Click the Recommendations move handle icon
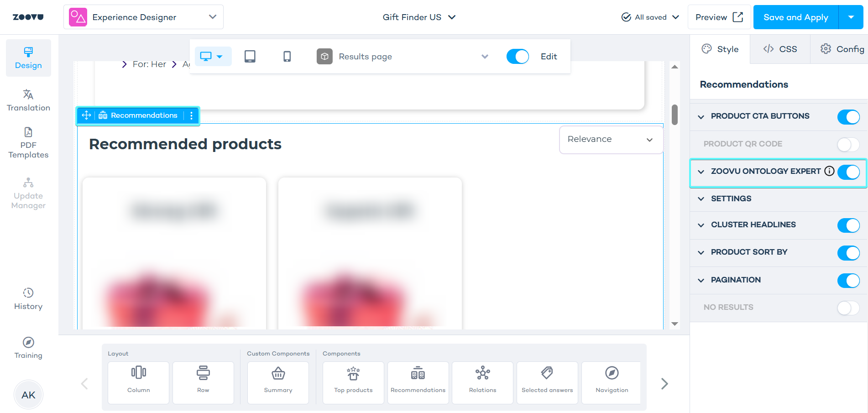The height and width of the screenshot is (413, 868). pos(86,115)
